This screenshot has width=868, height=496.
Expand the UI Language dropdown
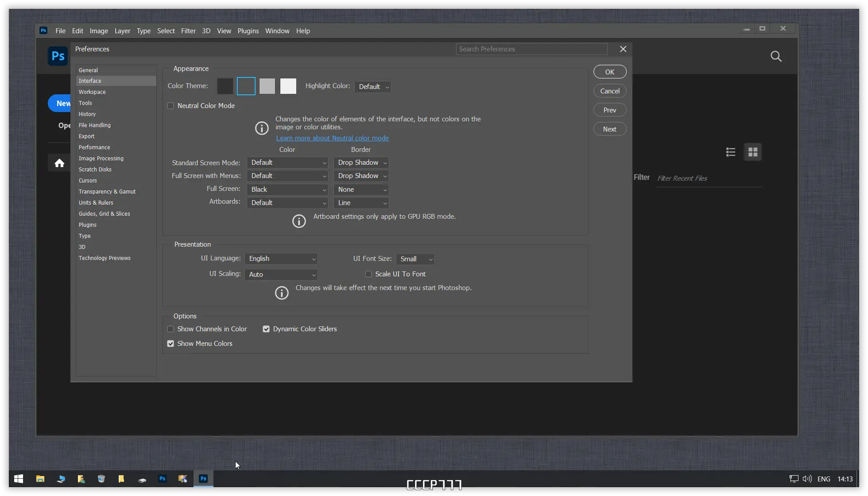click(x=281, y=259)
